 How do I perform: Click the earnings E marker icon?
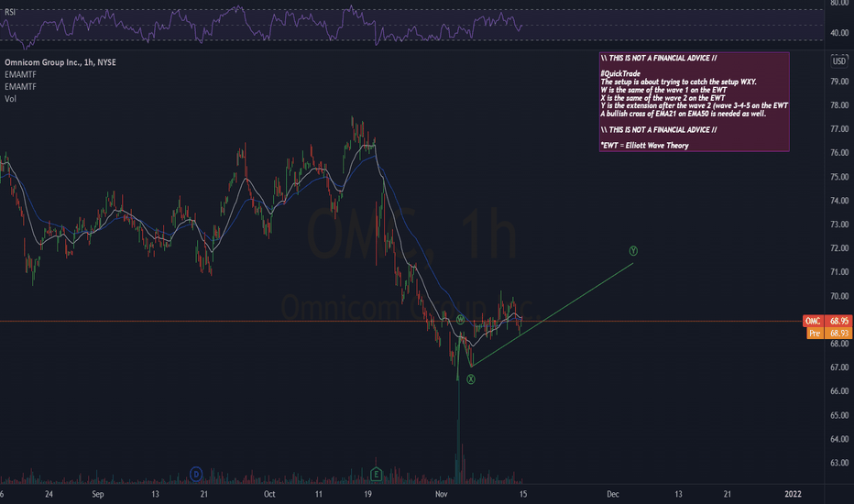376,474
